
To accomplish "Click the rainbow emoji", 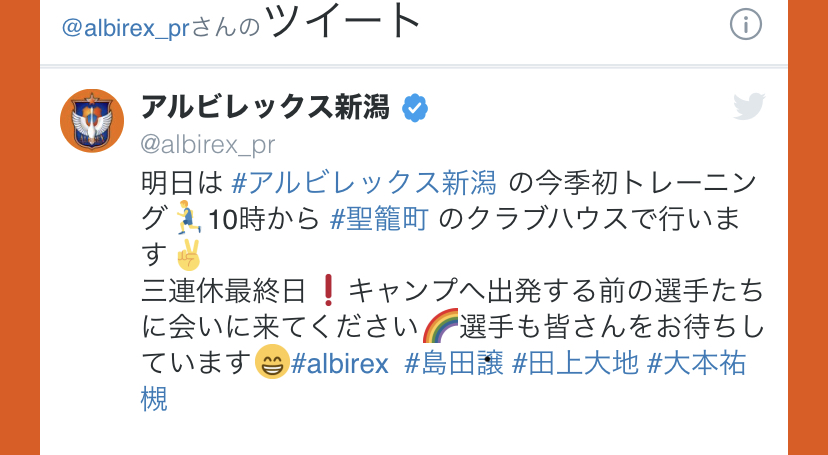I will click(440, 326).
